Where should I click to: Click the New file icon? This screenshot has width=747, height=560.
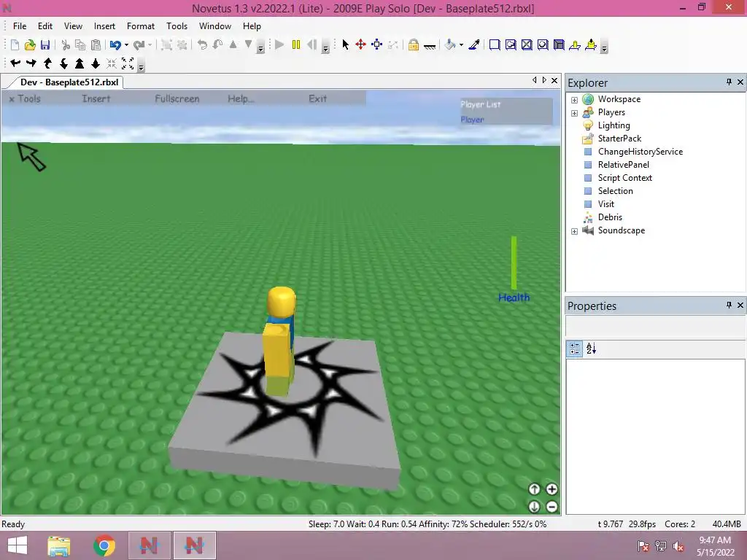[15, 44]
